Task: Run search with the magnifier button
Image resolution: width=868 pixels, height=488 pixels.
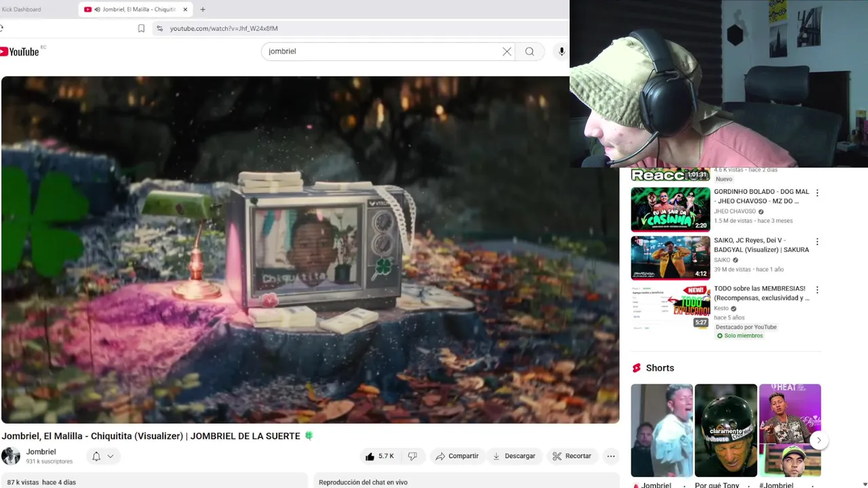Action: point(530,52)
